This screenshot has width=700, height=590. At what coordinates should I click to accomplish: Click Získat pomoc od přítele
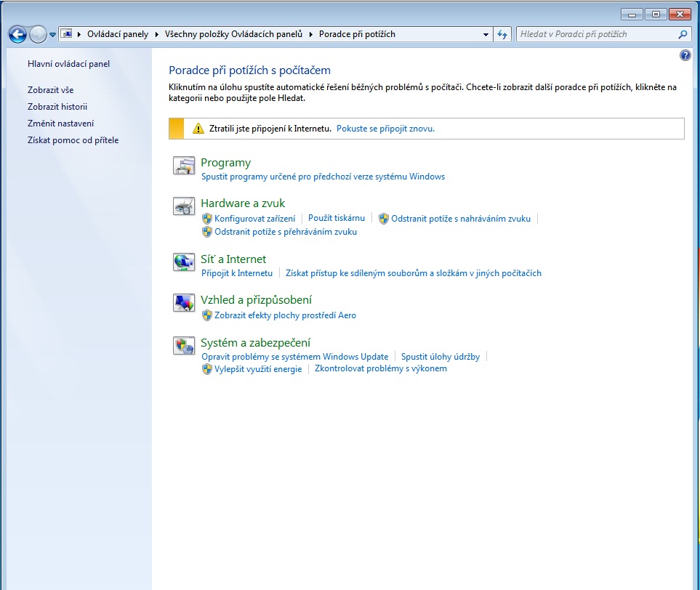coord(73,140)
